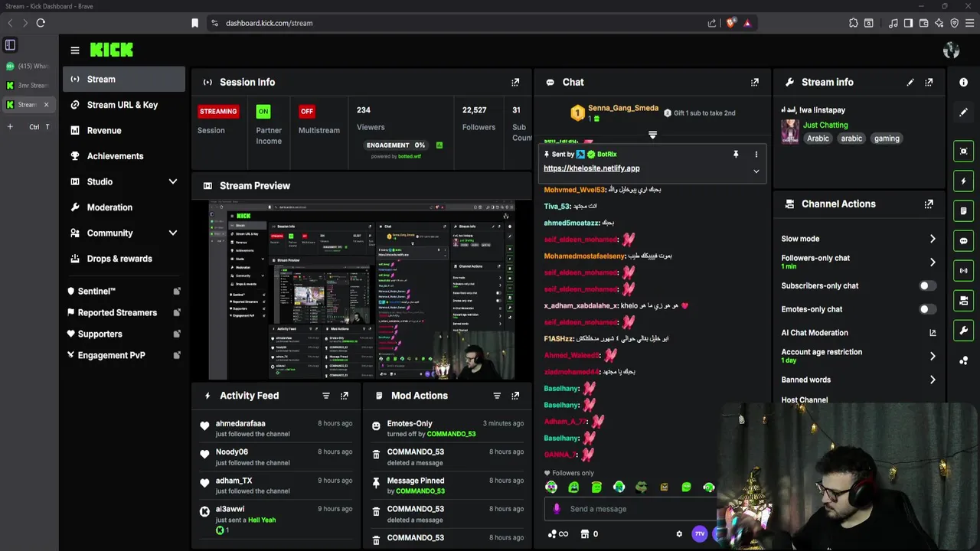The image size is (980, 551).
Task: Click the wrench icon in right sidebar
Action: click(x=964, y=331)
